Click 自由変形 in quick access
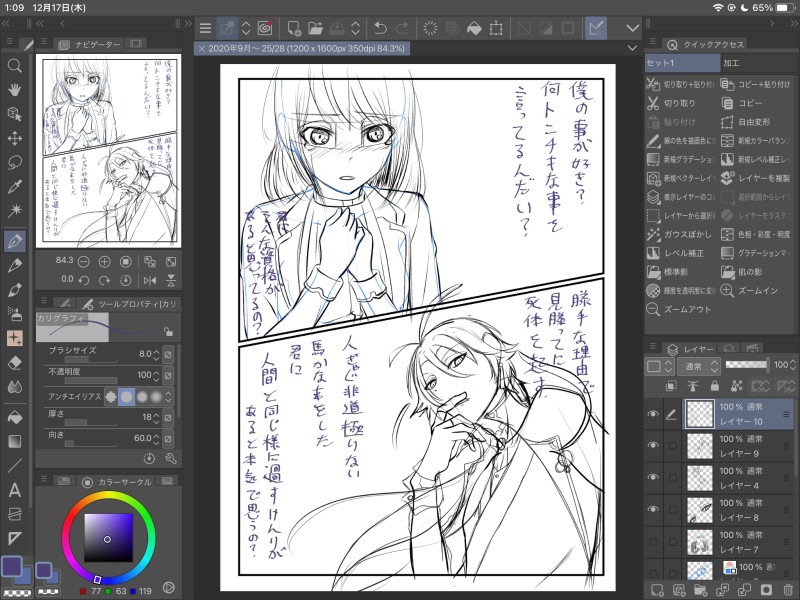The width and height of the screenshot is (800, 600). 754,122
